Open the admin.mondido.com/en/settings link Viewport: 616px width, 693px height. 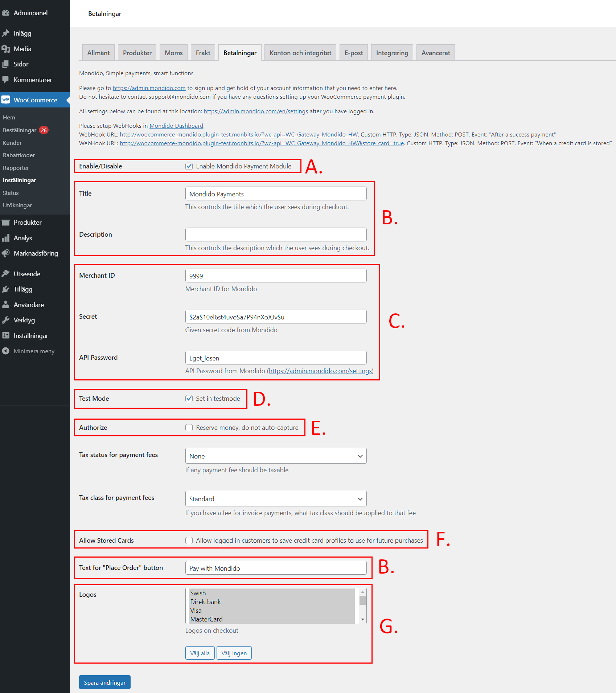(x=256, y=111)
